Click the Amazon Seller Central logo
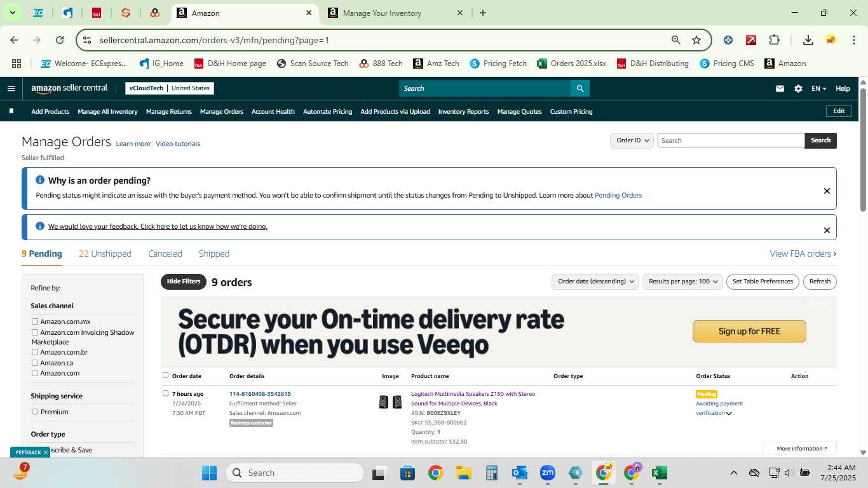868x488 pixels. (69, 88)
